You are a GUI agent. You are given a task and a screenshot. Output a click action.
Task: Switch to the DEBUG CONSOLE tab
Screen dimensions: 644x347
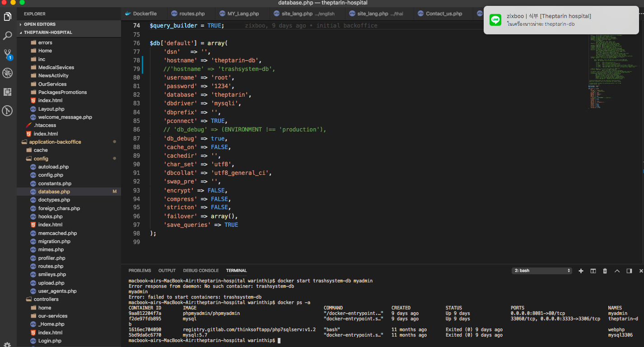tap(201, 271)
